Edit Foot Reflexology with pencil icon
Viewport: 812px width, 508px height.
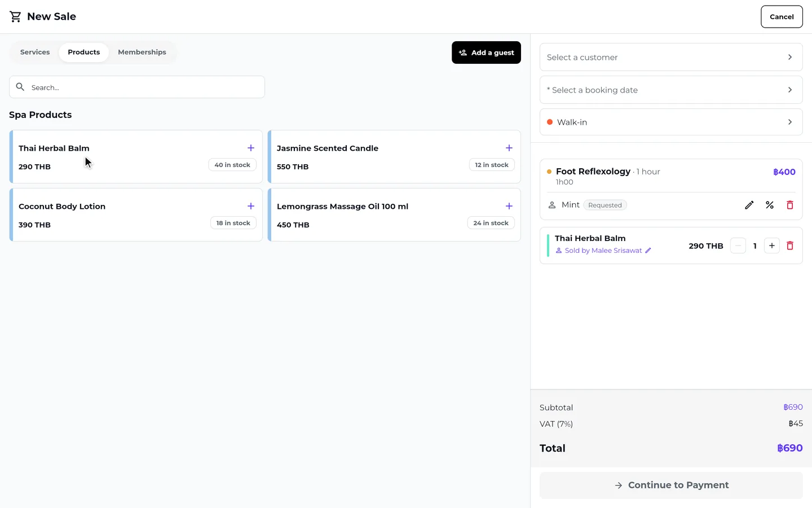tap(749, 205)
